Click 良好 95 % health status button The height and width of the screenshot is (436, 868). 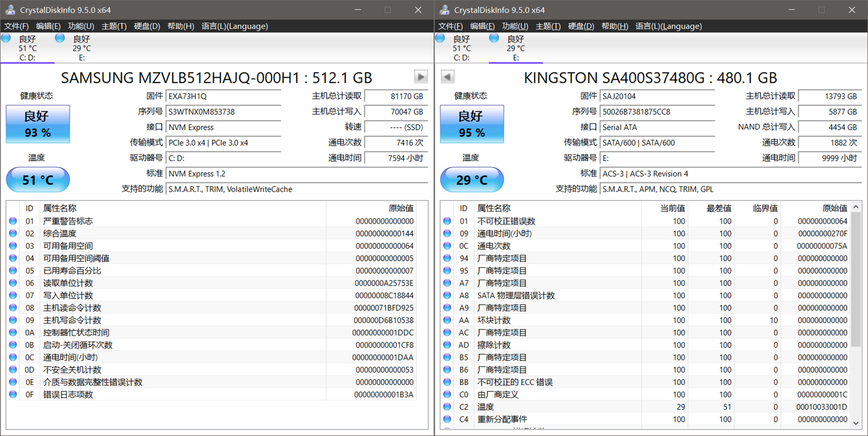coord(472,124)
